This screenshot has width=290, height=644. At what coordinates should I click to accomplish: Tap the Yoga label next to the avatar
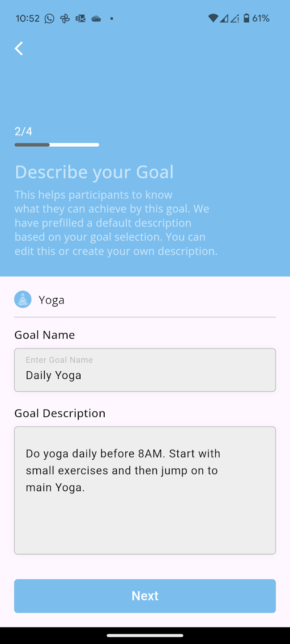(x=51, y=300)
